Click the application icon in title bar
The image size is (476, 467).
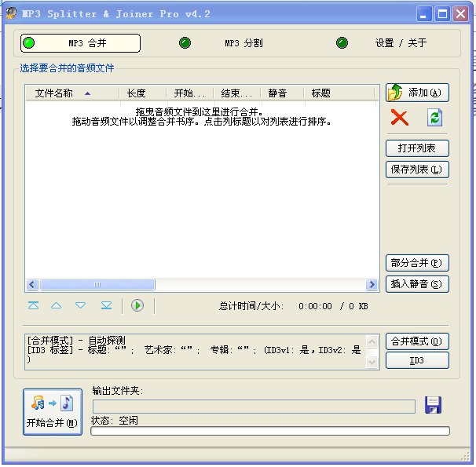11,13
